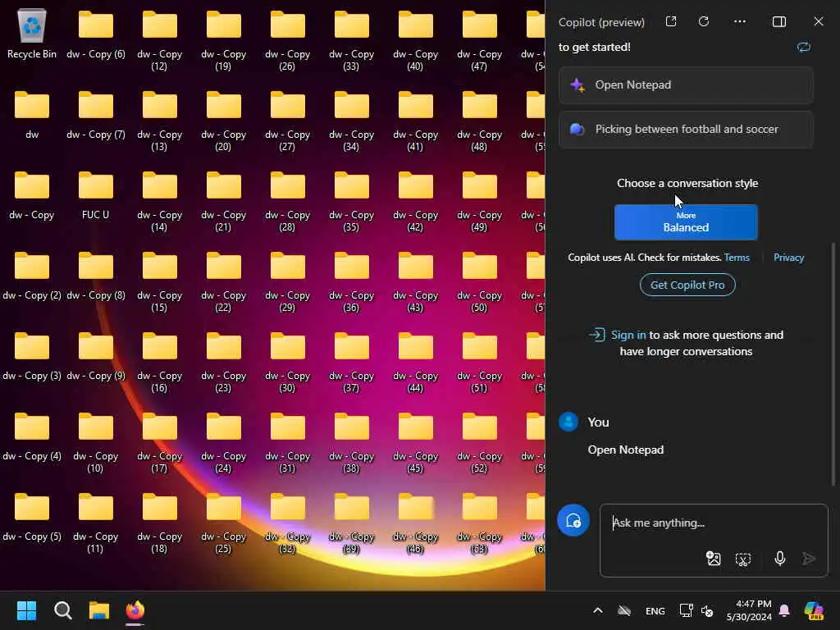Select the 'dw - Copy (12)' folder
Image resolution: width=840 pixels, height=630 pixels.
pos(159,40)
